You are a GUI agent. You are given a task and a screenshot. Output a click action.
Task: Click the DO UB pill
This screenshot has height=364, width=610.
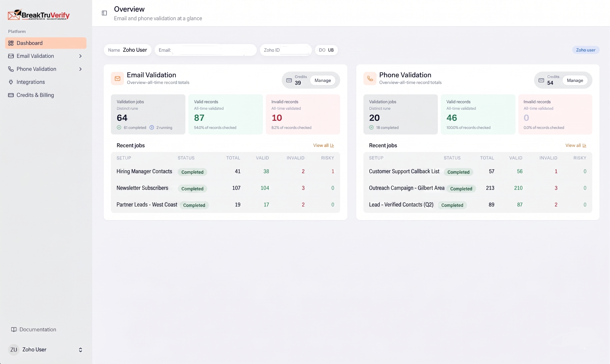click(x=326, y=50)
